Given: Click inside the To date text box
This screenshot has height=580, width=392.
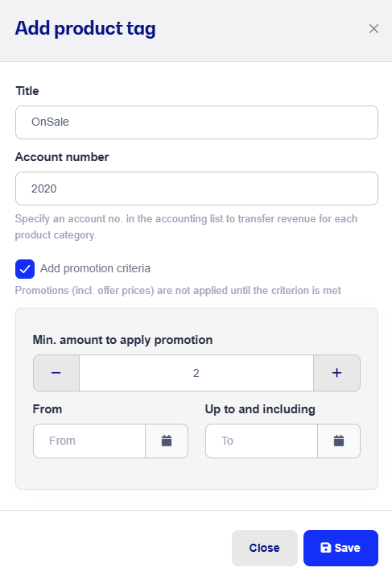Looking at the screenshot, I should click(x=262, y=441).
